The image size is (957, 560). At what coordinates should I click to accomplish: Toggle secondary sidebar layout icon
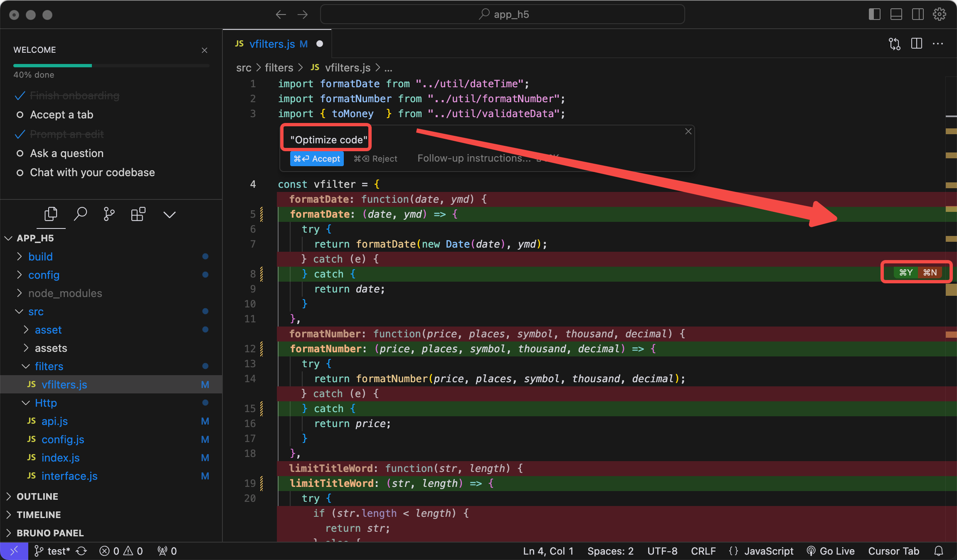(918, 15)
